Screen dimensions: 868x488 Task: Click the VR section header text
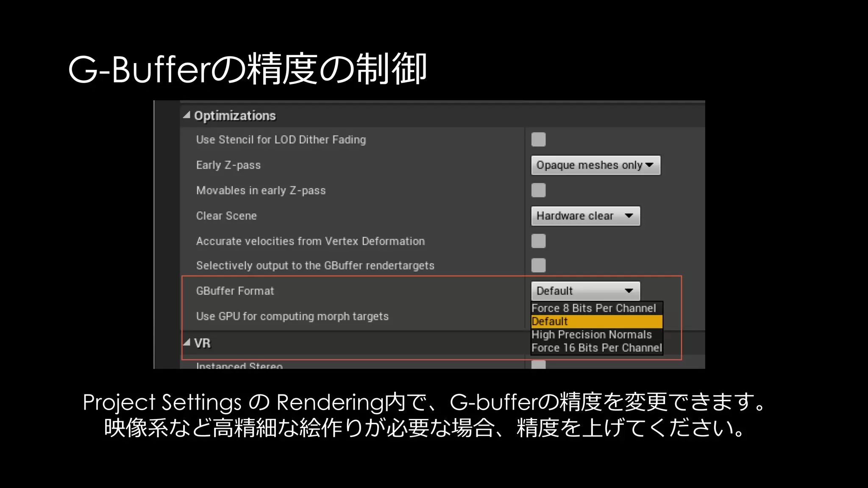click(x=202, y=343)
